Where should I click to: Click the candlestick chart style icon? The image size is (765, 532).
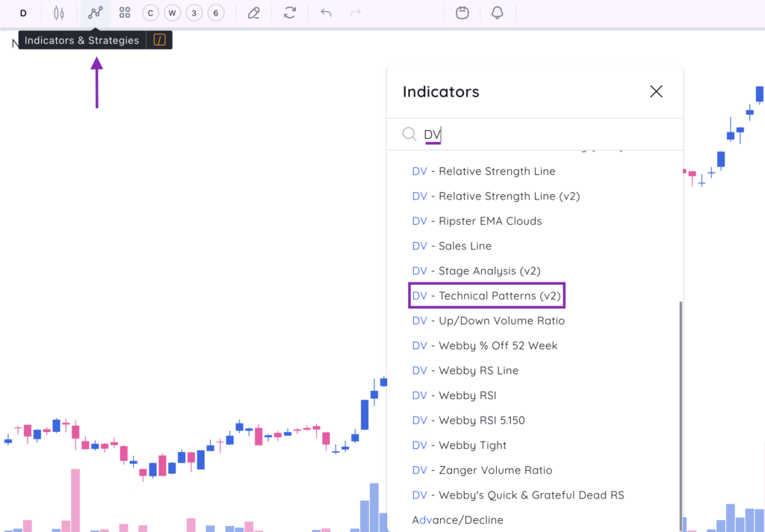pos(59,13)
